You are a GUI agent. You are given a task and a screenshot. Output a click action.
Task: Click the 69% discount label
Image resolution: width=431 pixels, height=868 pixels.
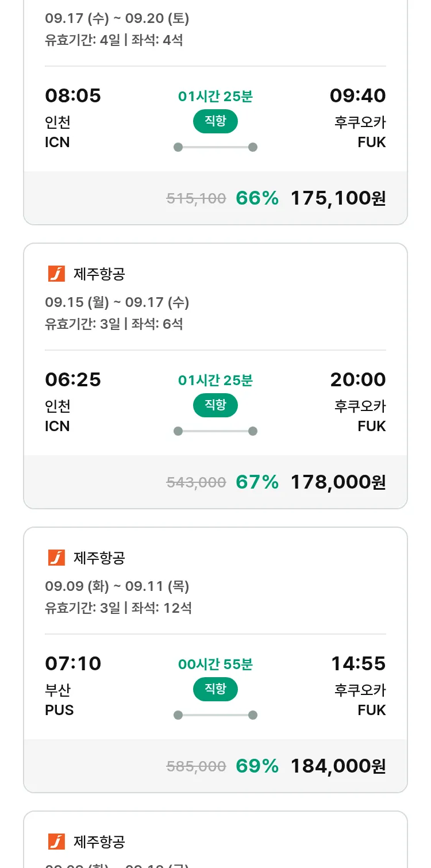point(257,766)
